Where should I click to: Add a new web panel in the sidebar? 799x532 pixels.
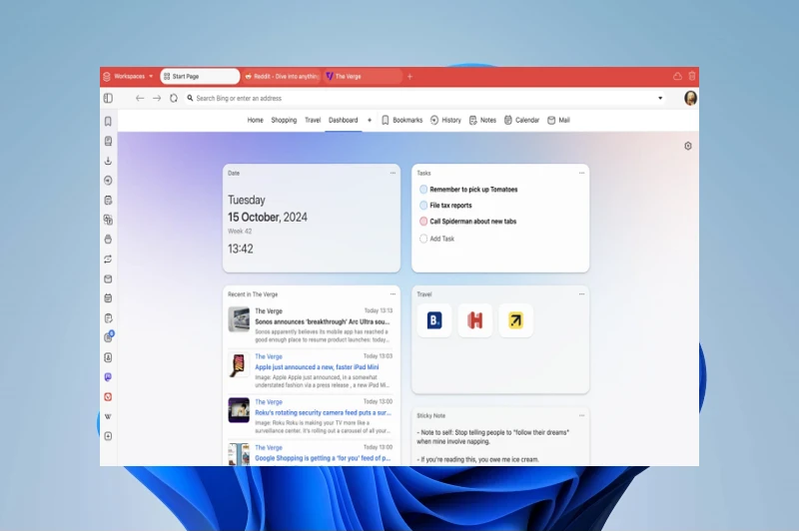[108, 436]
